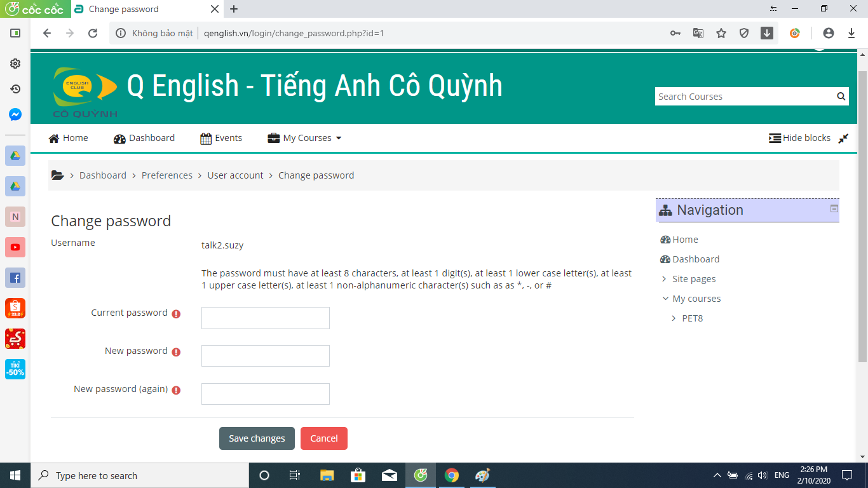
Task: Click the Save changes button
Action: point(257,438)
